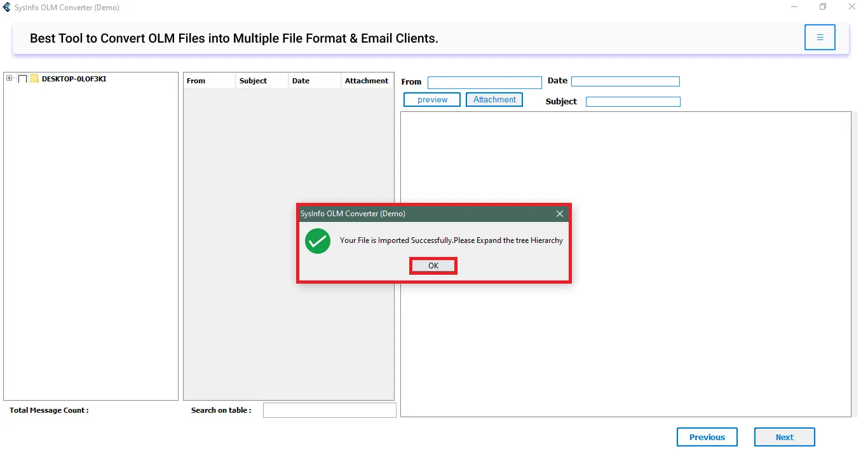
Task: Sort by the Date column header
Action: click(315, 81)
